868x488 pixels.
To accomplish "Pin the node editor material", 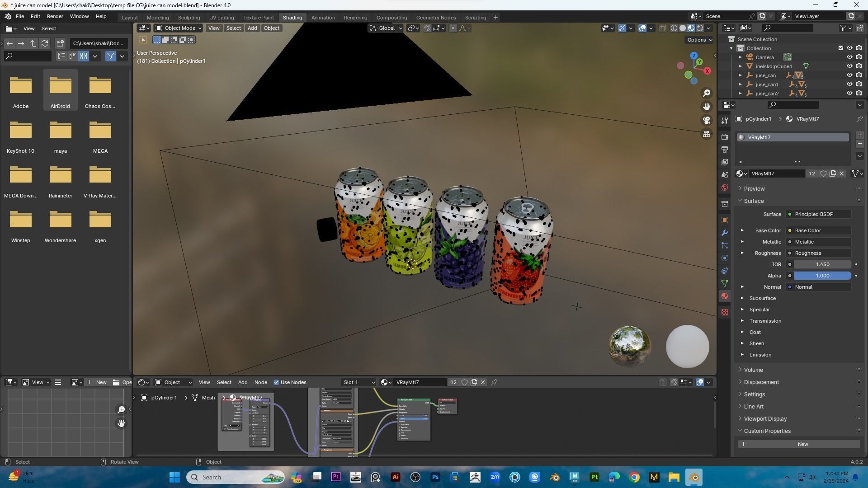I will pos(494,382).
